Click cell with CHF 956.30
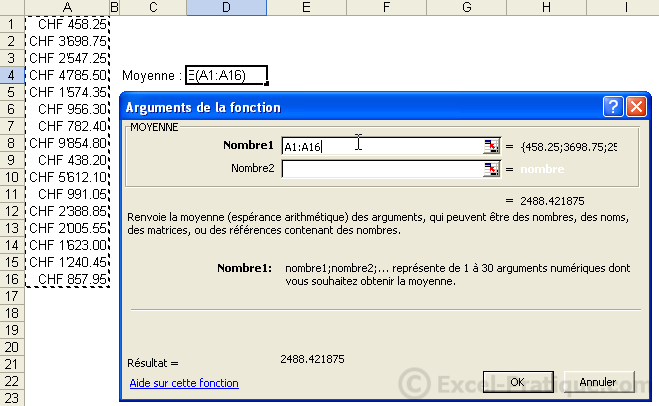This screenshot has height=406, width=659. [x=67, y=109]
